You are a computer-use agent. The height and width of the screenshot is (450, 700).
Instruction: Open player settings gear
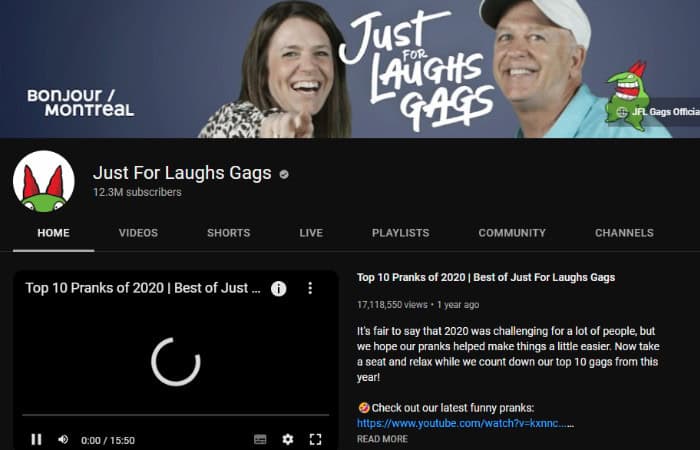point(288,439)
